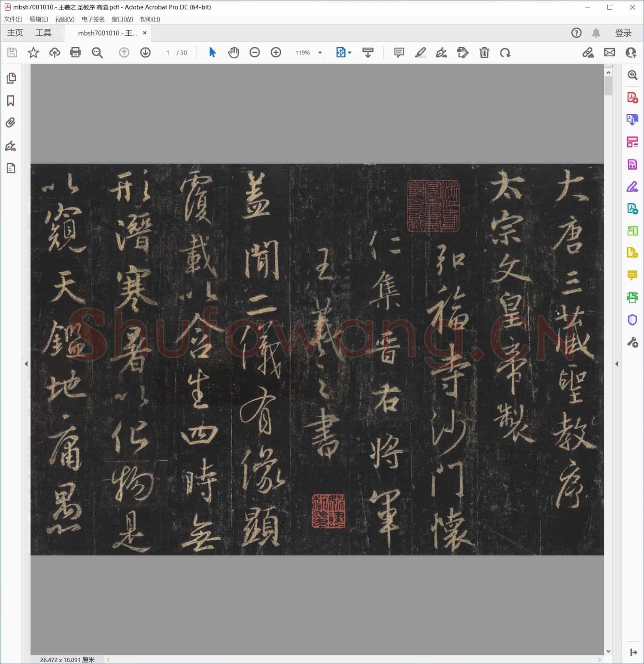Screen dimensions: 644x664
Task: Open the Fill & Sign tool
Action: coord(632,187)
